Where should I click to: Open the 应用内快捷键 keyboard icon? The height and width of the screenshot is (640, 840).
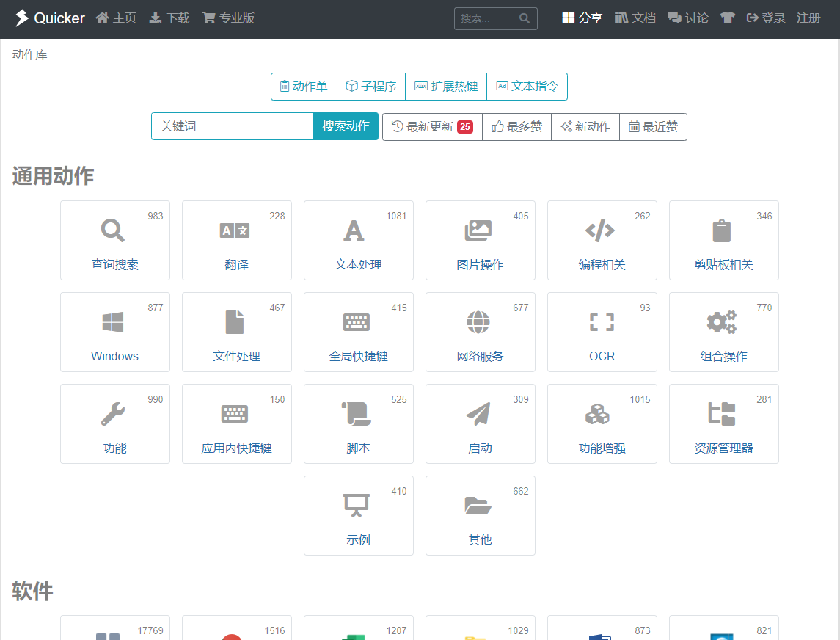[235, 415]
